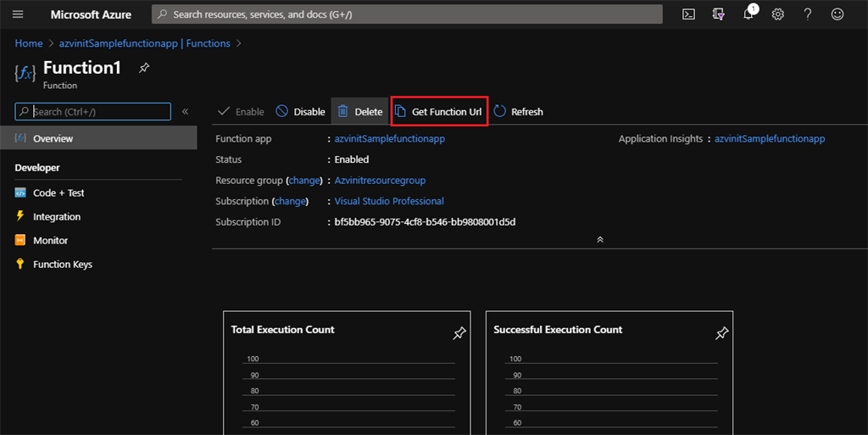This screenshot has height=435, width=868.
Task: Open the Azure portal hamburger menu
Action: click(x=18, y=14)
